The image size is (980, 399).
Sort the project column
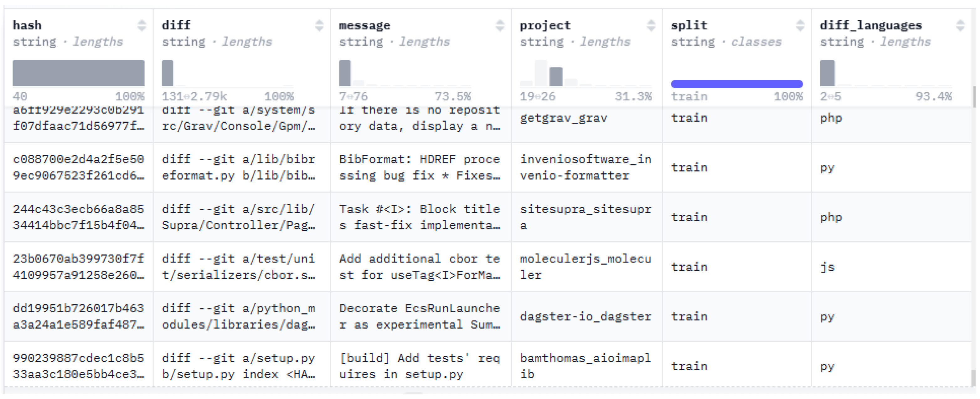pos(651,25)
